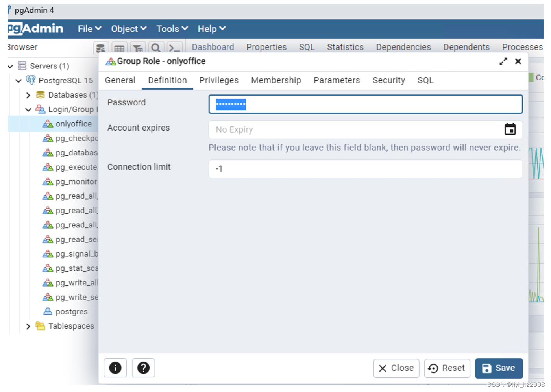This screenshot has height=392, width=551.
Task: Open the Membership tab in role dialog
Action: [x=276, y=80]
